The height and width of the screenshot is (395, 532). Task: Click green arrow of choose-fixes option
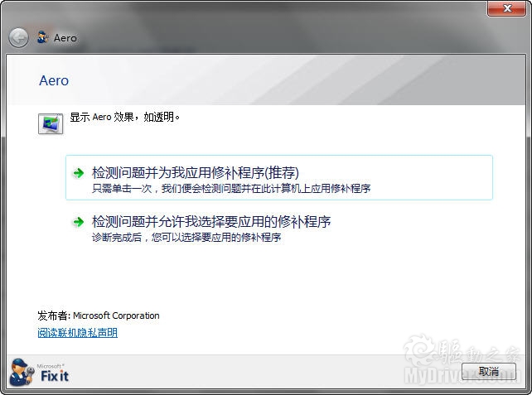79,222
